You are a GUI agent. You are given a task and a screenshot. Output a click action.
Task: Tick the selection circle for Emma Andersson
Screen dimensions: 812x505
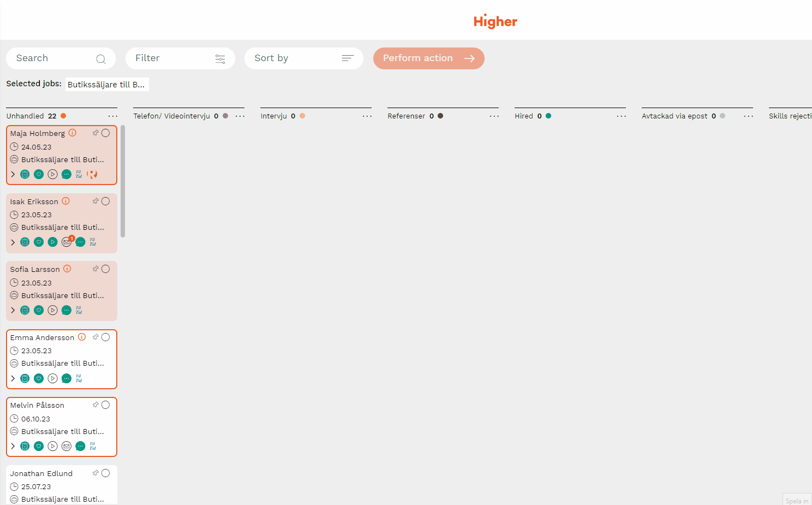106,337
